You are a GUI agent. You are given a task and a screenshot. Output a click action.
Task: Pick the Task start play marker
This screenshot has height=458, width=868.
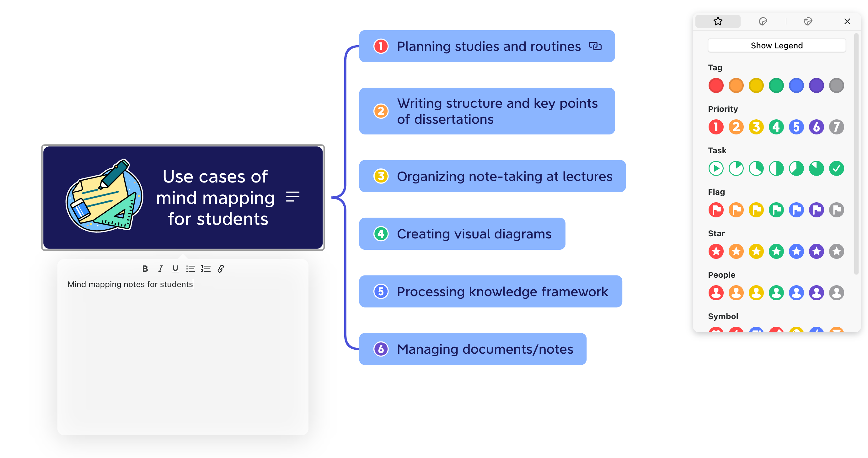coord(716,168)
